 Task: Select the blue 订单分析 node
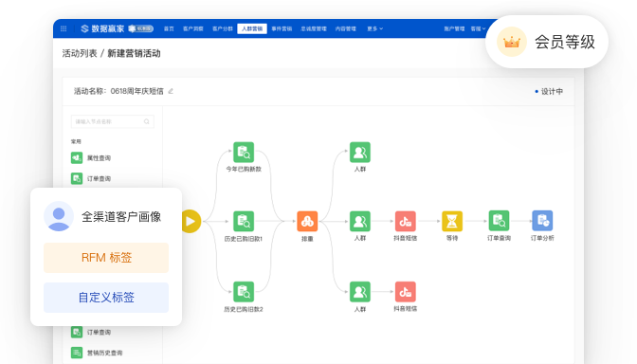click(542, 221)
